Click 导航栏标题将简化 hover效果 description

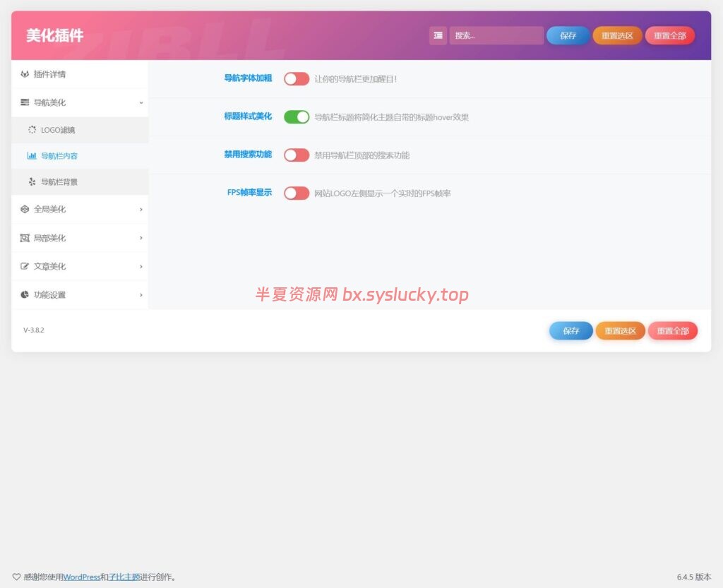coord(391,117)
